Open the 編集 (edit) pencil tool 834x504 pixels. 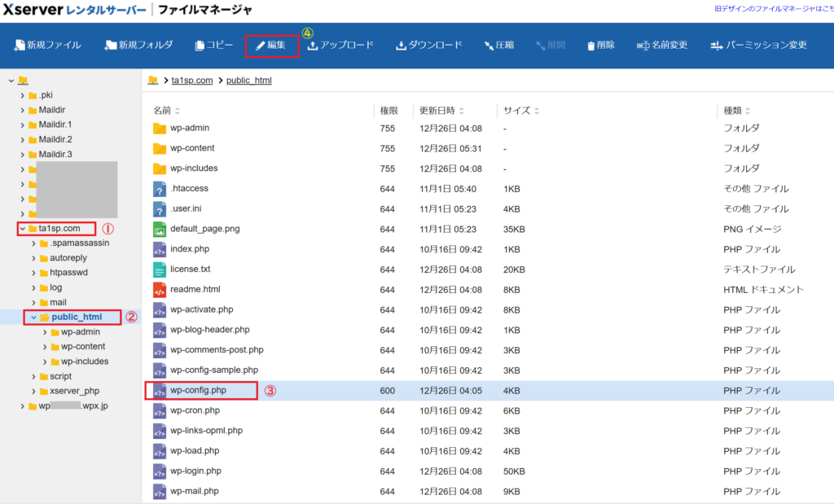pos(271,45)
